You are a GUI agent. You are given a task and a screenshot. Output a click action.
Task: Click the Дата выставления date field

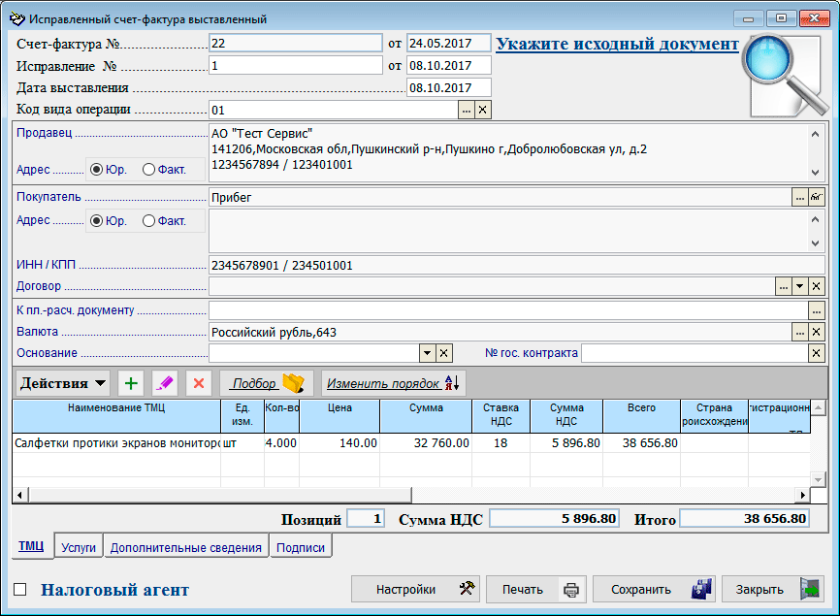(x=449, y=88)
